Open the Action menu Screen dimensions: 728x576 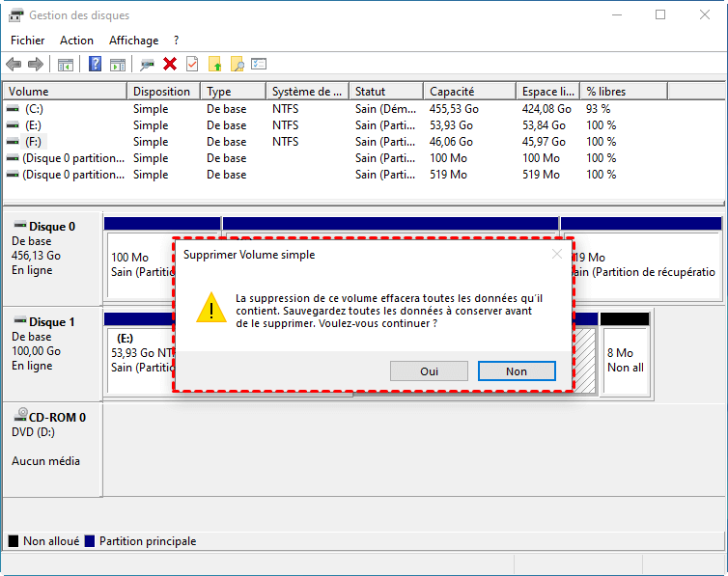tap(76, 41)
